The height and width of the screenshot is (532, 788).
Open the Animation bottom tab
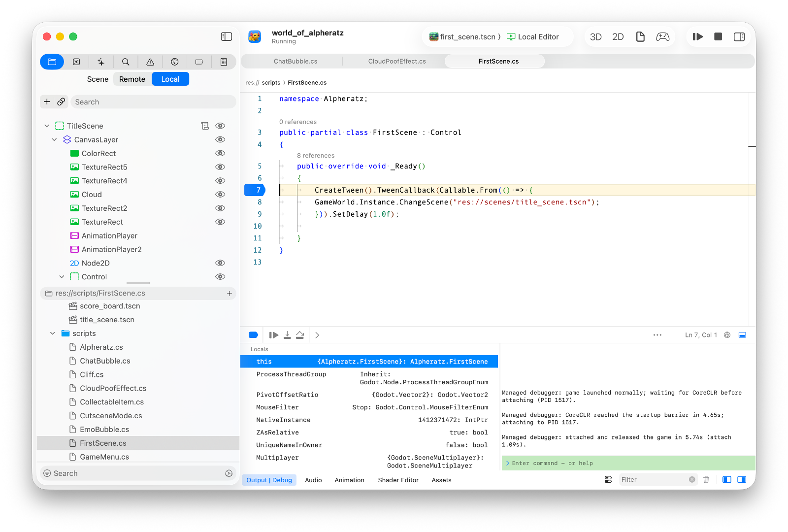350,480
